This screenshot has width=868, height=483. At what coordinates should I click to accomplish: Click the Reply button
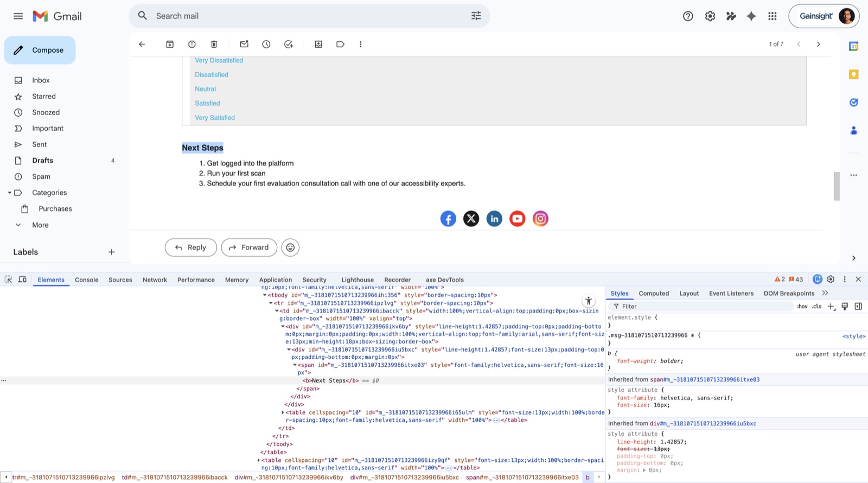click(191, 247)
